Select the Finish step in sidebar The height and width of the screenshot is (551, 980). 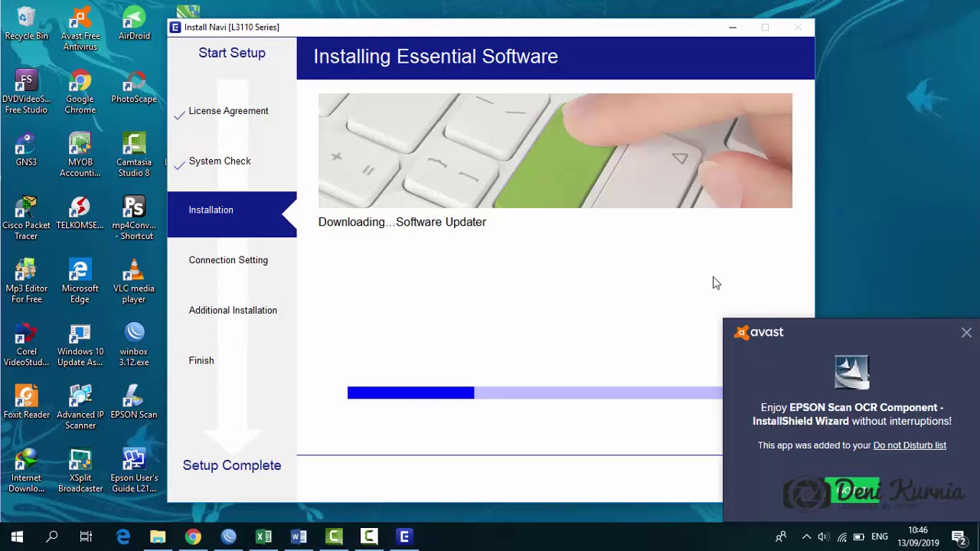tap(201, 360)
